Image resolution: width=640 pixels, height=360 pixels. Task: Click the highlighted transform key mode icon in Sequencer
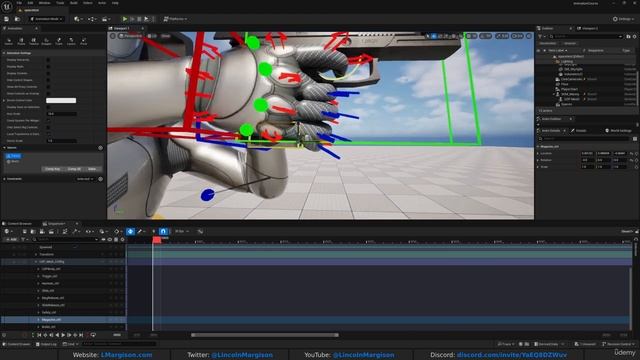tap(130, 231)
